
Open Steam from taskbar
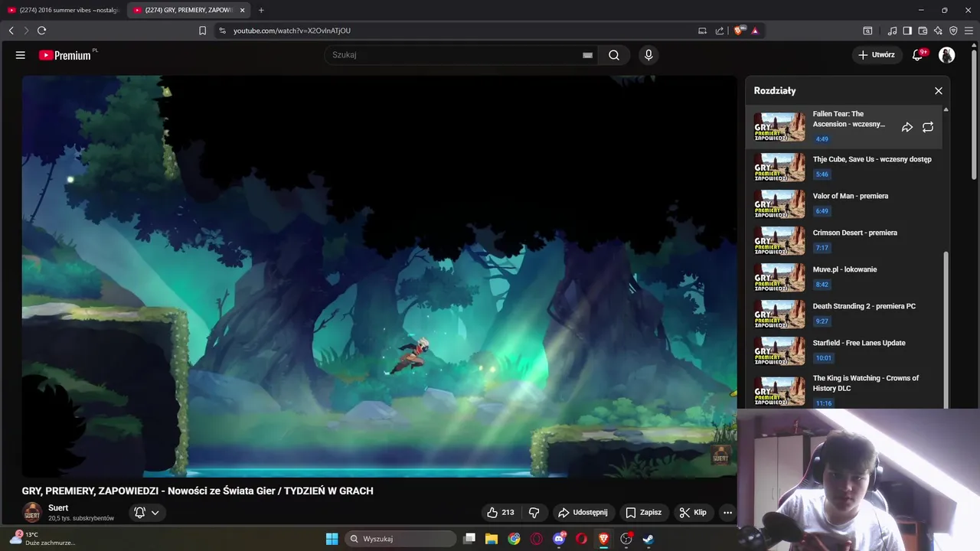[648, 539]
